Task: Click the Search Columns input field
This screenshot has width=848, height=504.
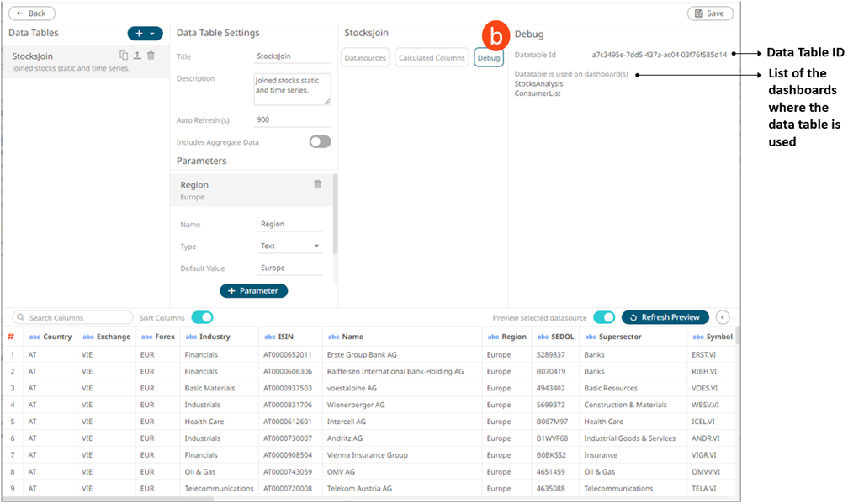Action: (74, 317)
